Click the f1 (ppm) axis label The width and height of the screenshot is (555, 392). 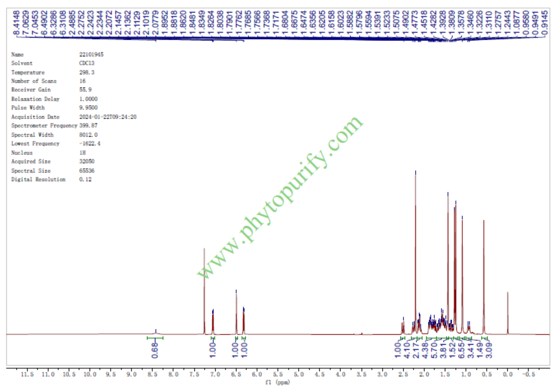click(277, 382)
